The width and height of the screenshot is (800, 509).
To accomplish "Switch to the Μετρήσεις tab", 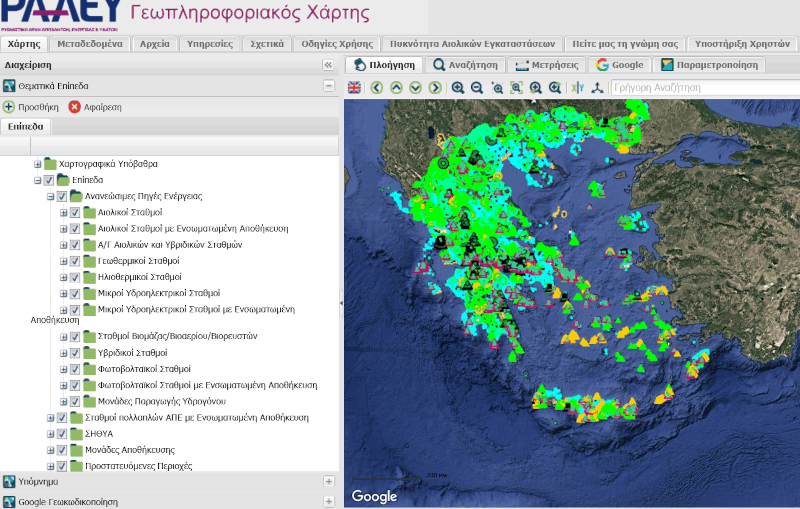I will [x=546, y=65].
